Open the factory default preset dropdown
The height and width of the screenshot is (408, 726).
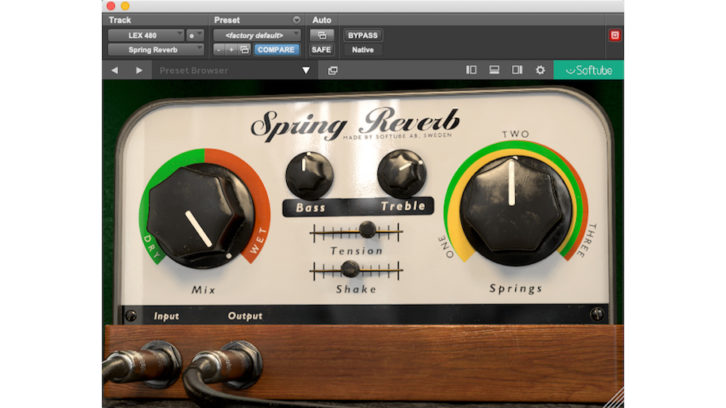[x=256, y=35]
